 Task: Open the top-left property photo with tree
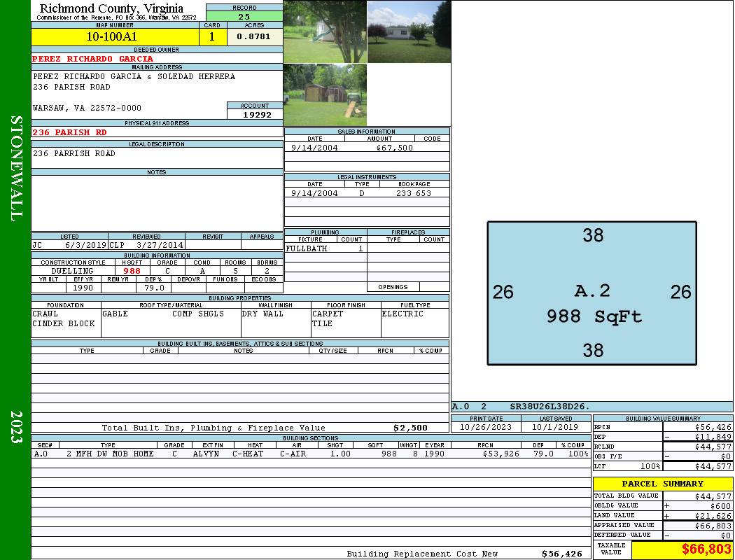point(325,31)
